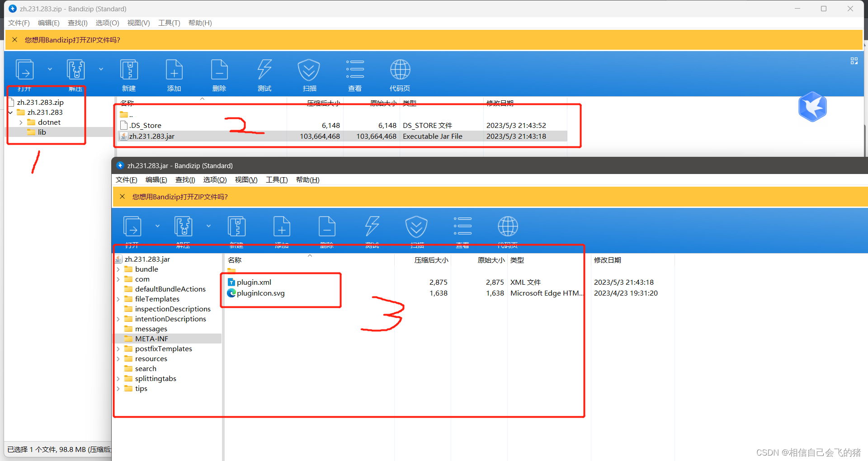
Task: Open View menu in jar window
Action: 246,180
